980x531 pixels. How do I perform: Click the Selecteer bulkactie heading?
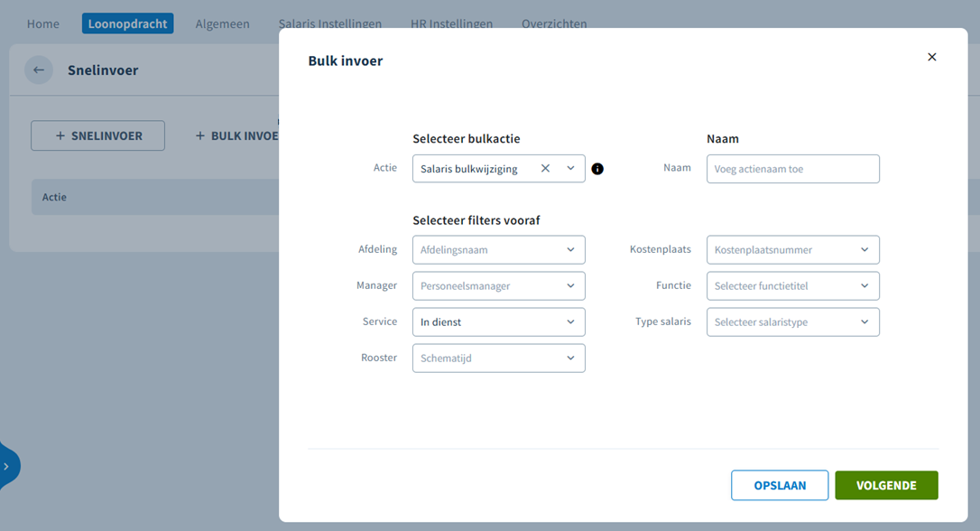pos(467,139)
